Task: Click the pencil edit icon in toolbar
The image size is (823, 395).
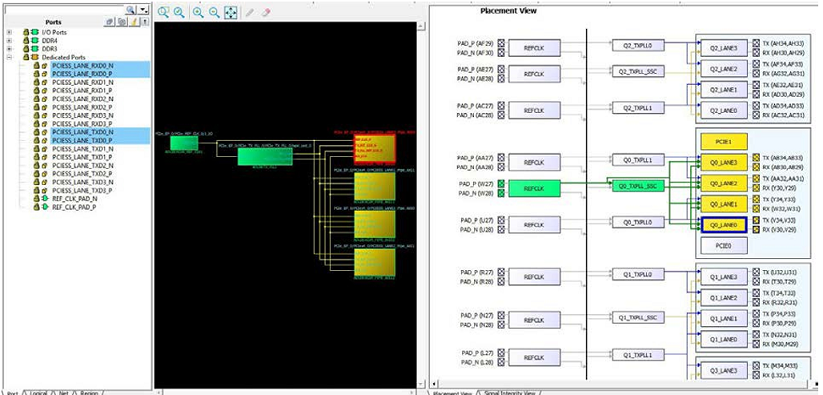Action: coord(249,13)
